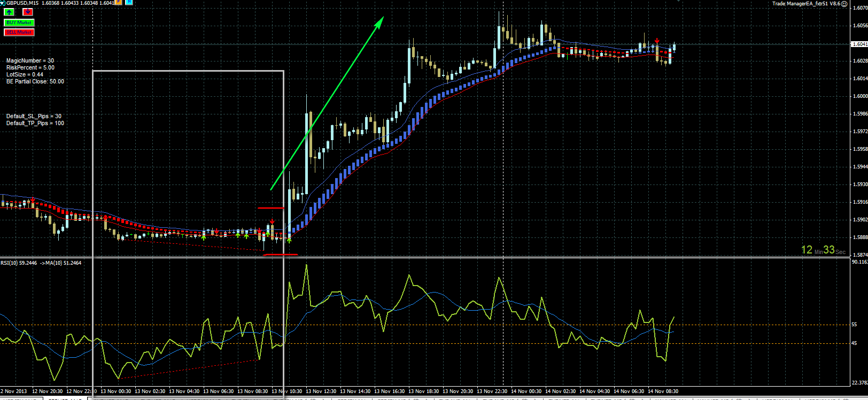Place a BUY Market order
This screenshot has height=400, width=868.
pos(19,22)
